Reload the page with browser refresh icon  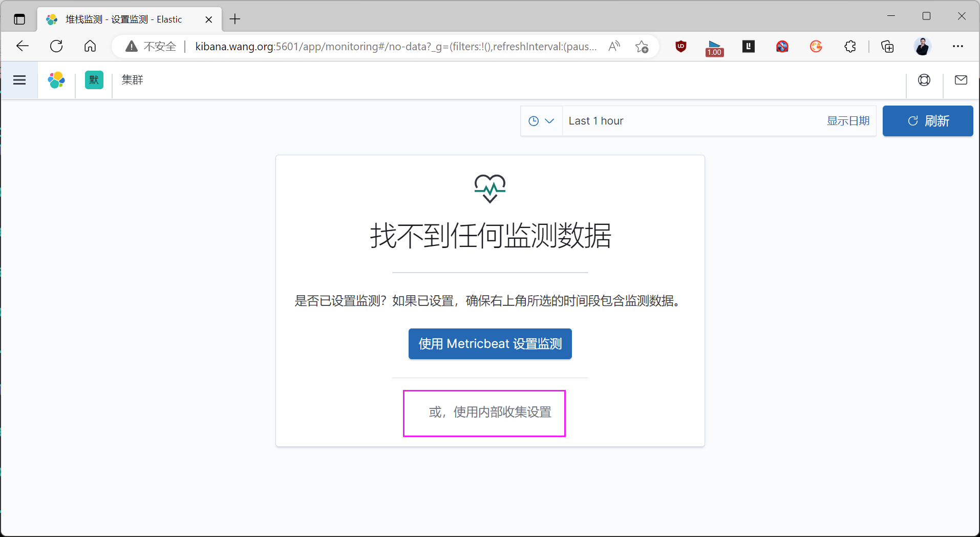tap(56, 46)
